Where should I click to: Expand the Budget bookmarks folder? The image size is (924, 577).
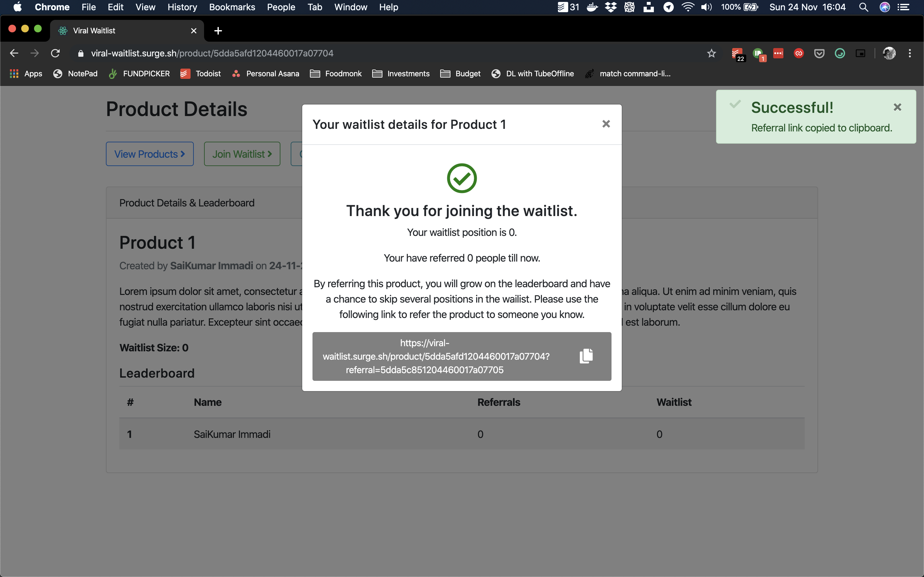pos(460,74)
